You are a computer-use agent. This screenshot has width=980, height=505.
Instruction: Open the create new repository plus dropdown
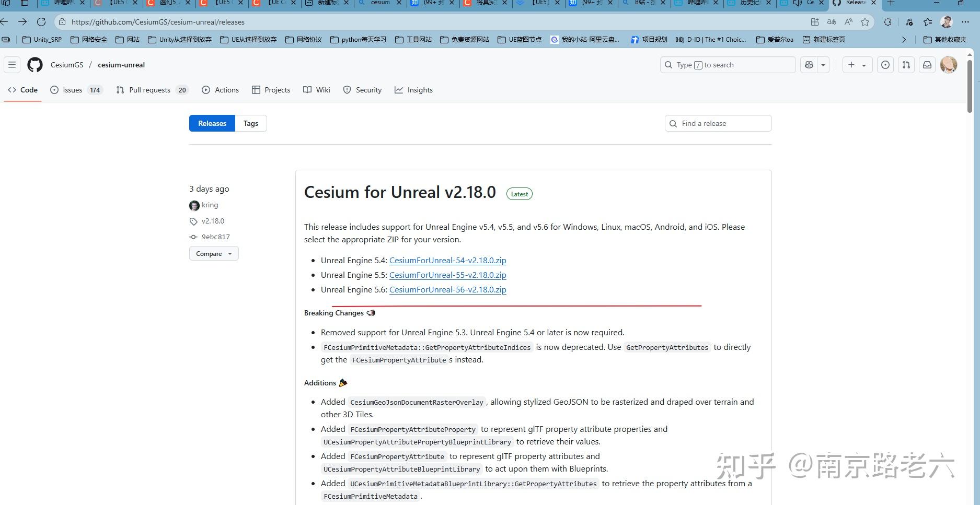(851, 65)
